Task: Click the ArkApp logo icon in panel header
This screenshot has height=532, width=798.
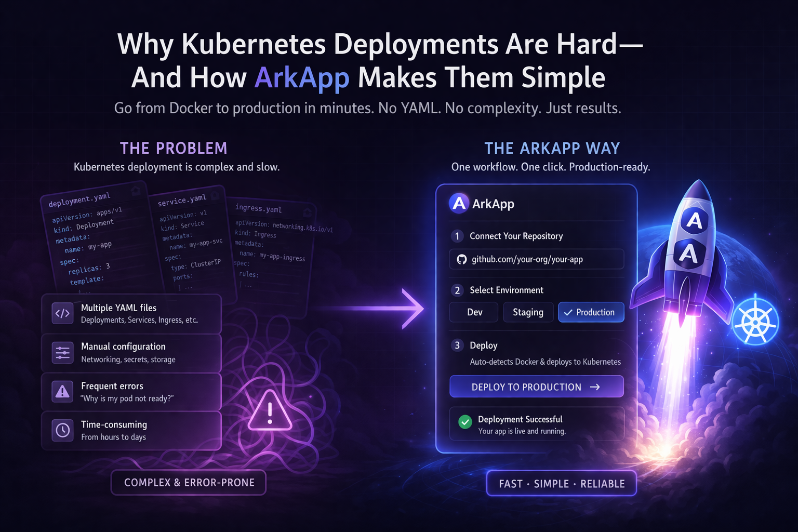Action: point(459,204)
